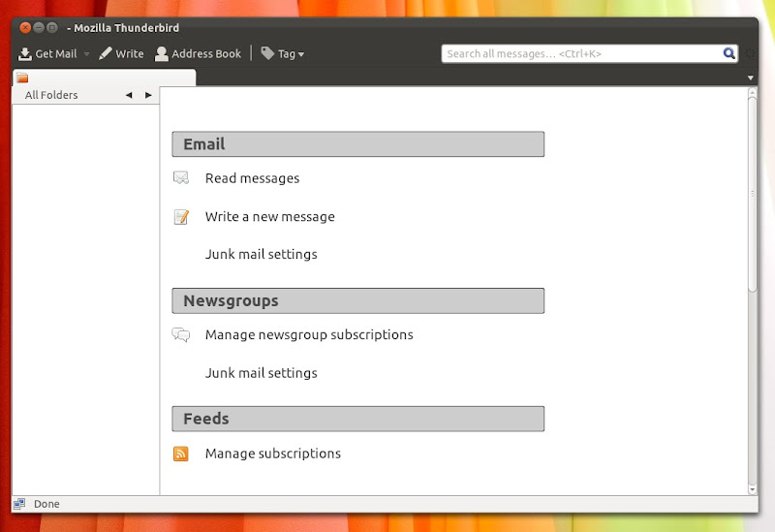The image size is (775, 532).
Task: Open Junk mail settings under Newsgroups
Action: pyautogui.click(x=261, y=373)
